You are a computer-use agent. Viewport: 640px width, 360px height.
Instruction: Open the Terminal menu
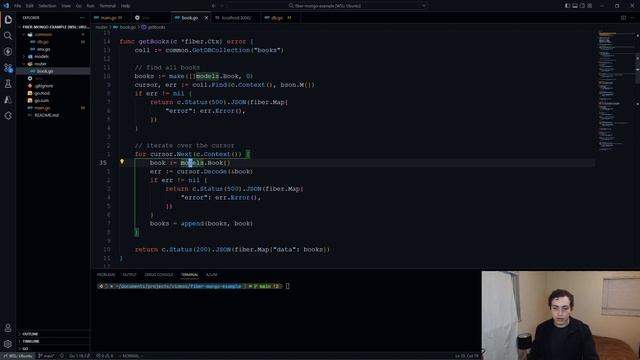pos(108,6)
